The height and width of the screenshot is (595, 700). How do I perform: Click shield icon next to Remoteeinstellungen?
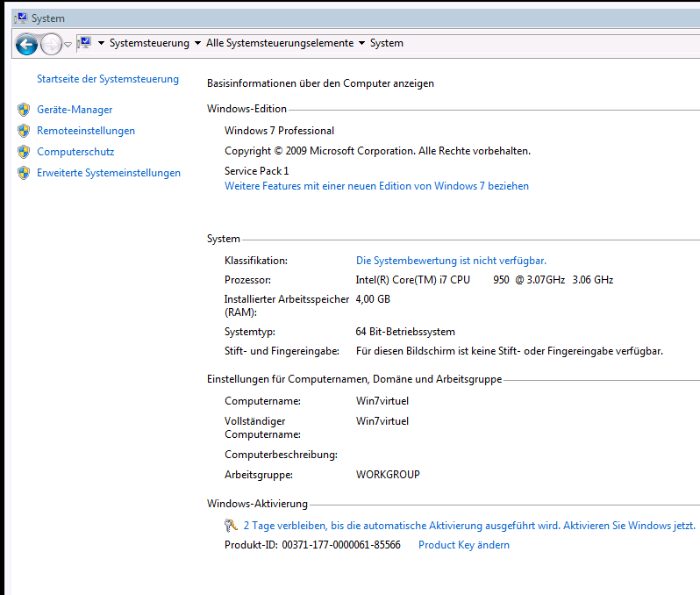24,131
